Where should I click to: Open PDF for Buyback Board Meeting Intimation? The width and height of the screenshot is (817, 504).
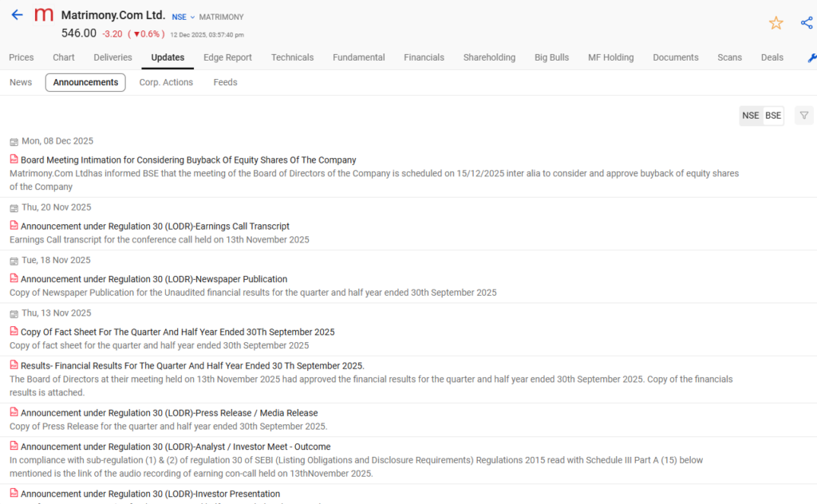[x=14, y=159]
